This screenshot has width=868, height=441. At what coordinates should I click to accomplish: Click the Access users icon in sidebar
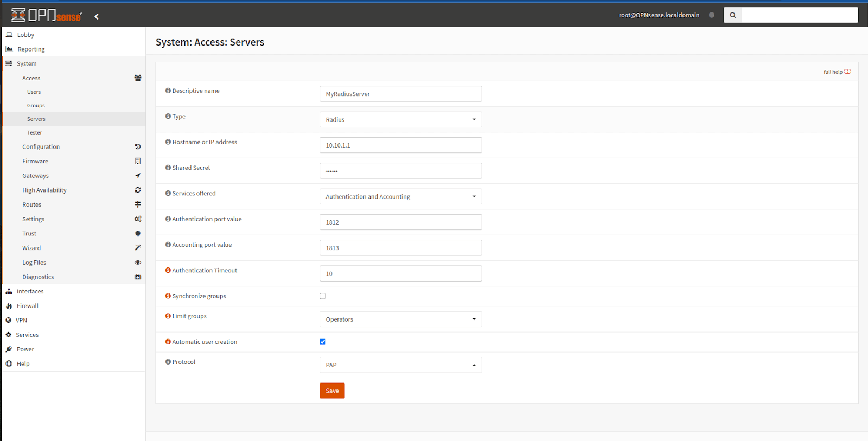[x=138, y=78]
